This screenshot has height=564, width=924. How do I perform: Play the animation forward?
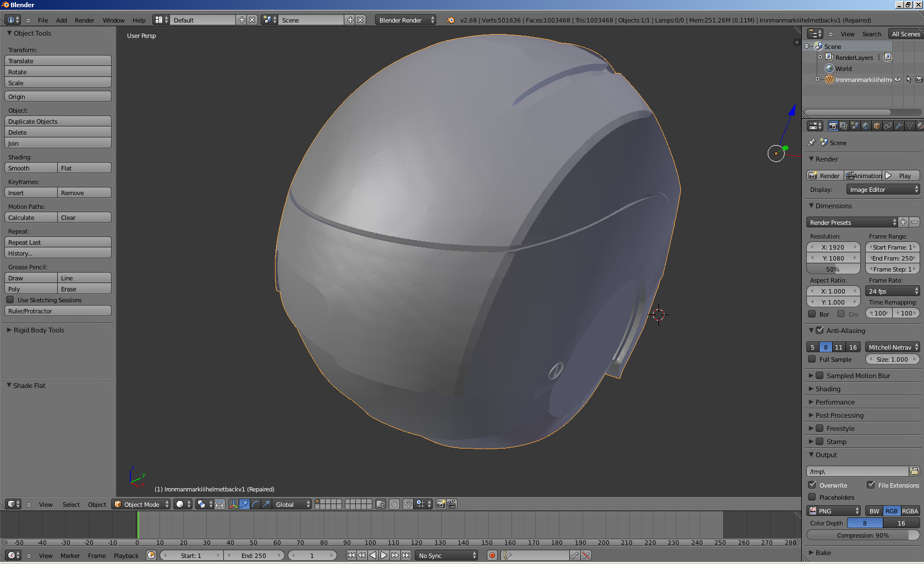384,555
